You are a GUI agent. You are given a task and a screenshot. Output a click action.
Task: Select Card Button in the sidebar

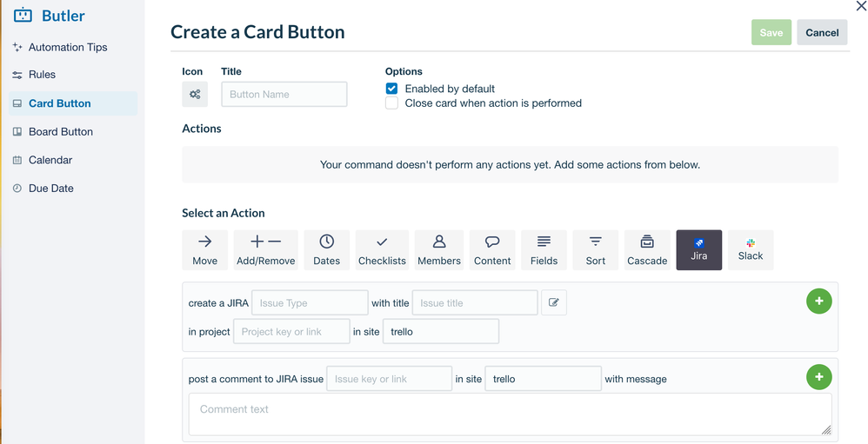[73, 103]
